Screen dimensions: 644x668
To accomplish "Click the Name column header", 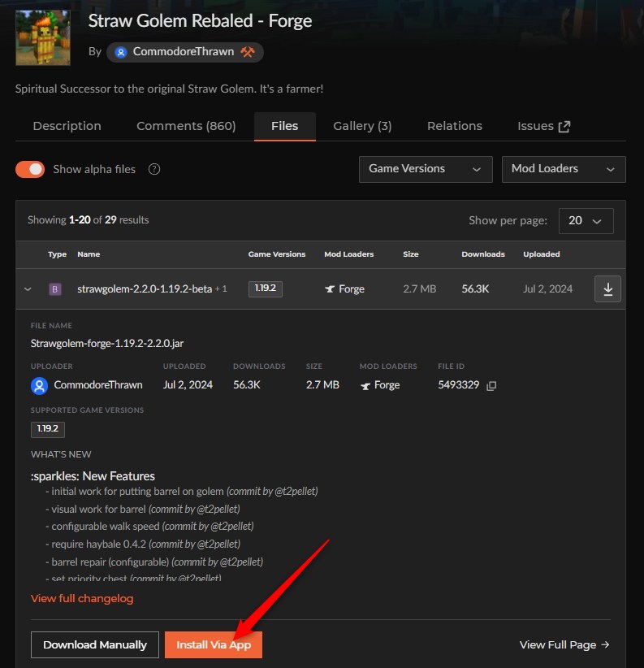I will tap(89, 254).
